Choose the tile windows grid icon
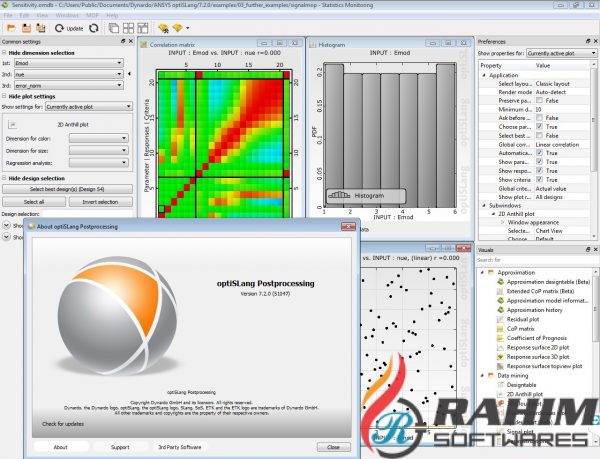This screenshot has width=600, height=459. coord(128,28)
